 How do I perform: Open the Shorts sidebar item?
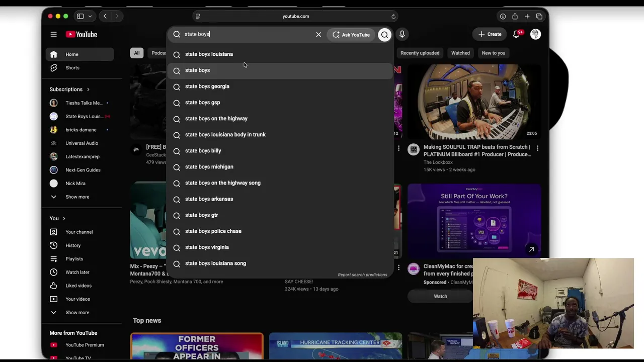click(x=79, y=68)
